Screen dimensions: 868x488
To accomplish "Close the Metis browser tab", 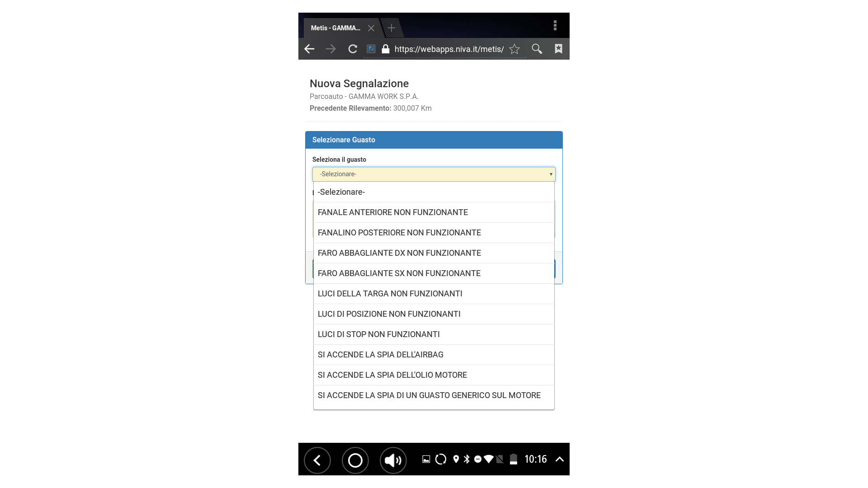I will (x=371, y=28).
